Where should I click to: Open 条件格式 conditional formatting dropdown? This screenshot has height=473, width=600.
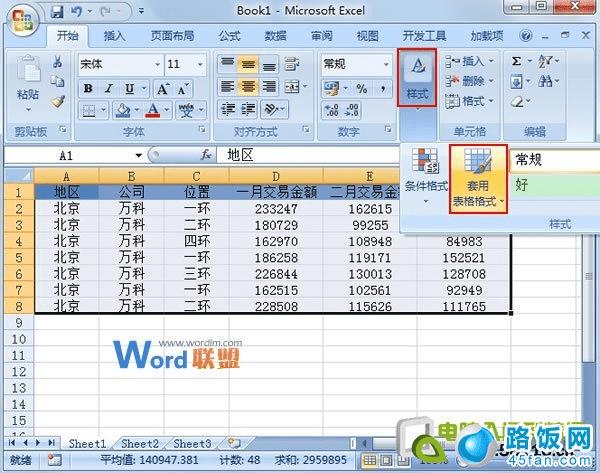click(x=426, y=177)
